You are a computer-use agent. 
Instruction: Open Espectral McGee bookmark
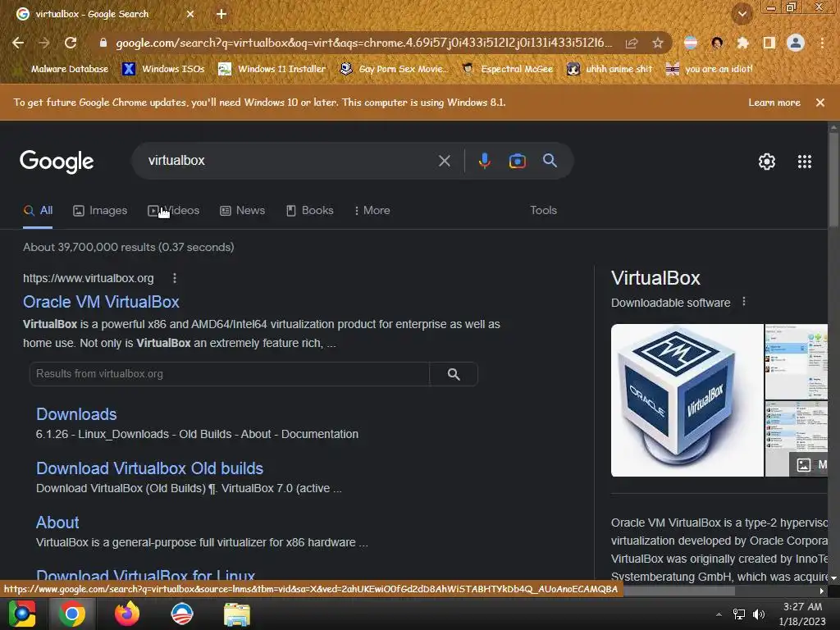coord(508,69)
